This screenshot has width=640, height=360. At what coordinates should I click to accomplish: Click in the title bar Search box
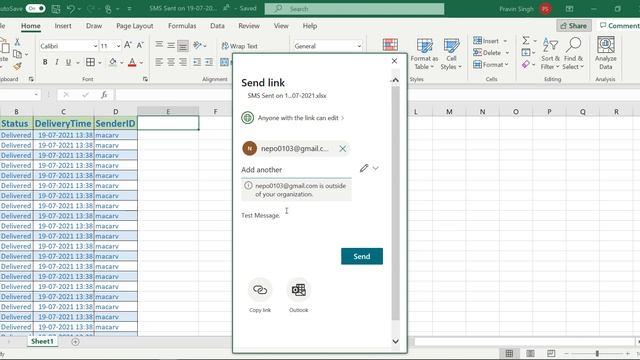coord(354,9)
